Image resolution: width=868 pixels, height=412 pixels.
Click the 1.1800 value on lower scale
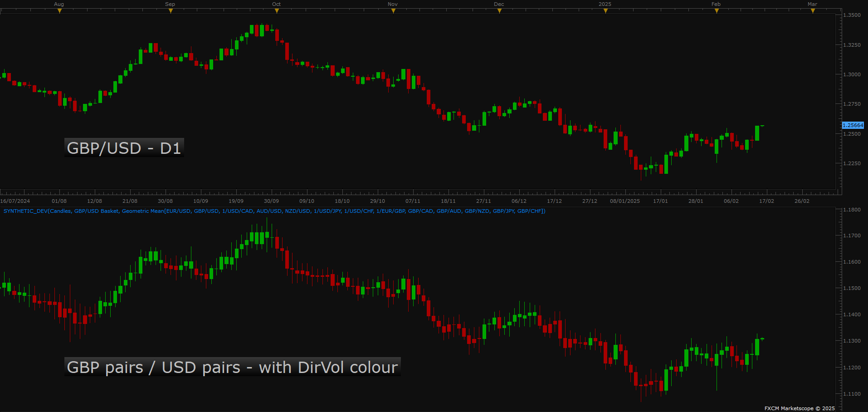[x=852, y=210]
